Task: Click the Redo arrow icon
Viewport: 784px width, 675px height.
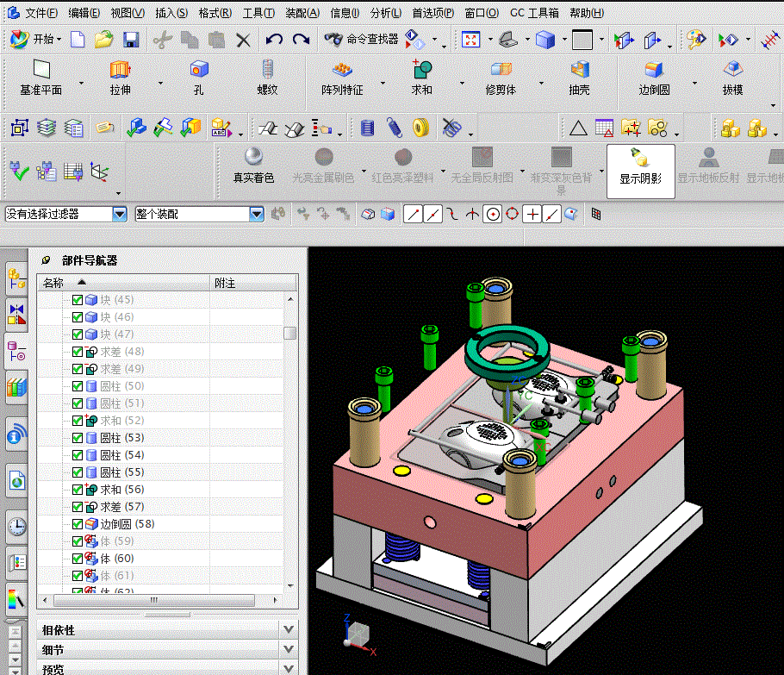Action: 301,39
